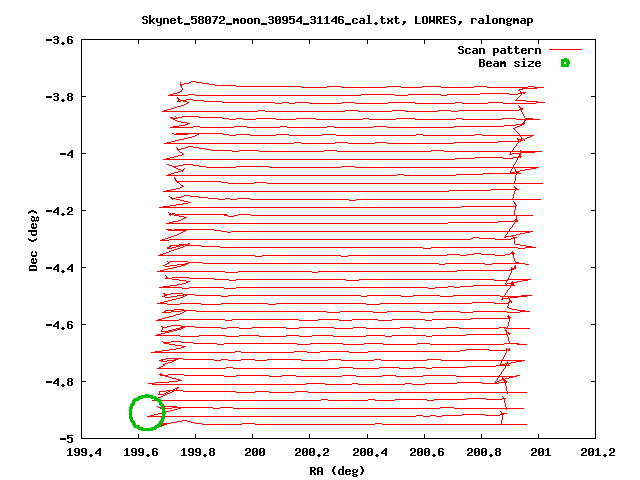640x480 pixels.
Task: Click the 199.6 RA tick label
Action: click(x=141, y=452)
